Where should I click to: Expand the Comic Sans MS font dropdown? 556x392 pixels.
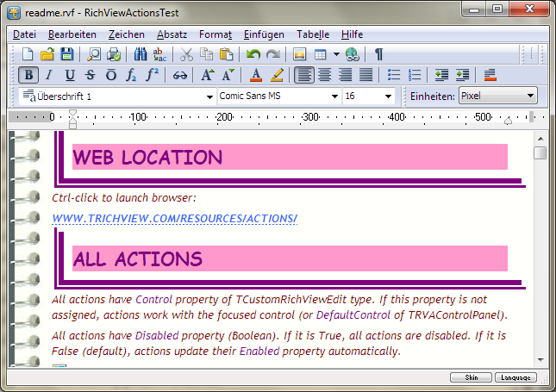point(335,96)
